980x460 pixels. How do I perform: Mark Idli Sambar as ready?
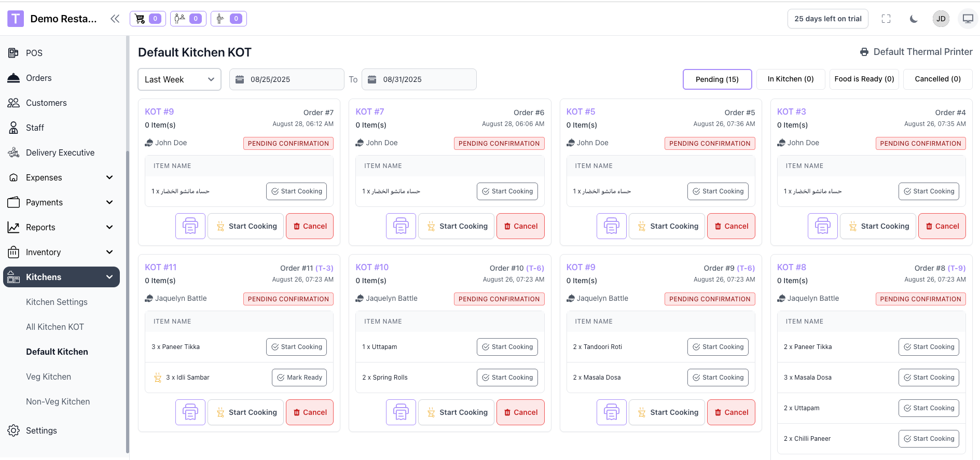299,378
